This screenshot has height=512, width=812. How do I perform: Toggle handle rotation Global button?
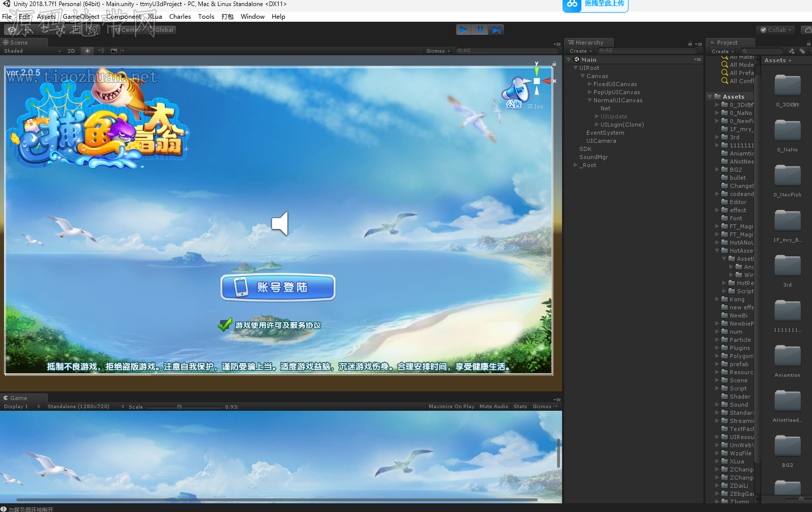161,30
